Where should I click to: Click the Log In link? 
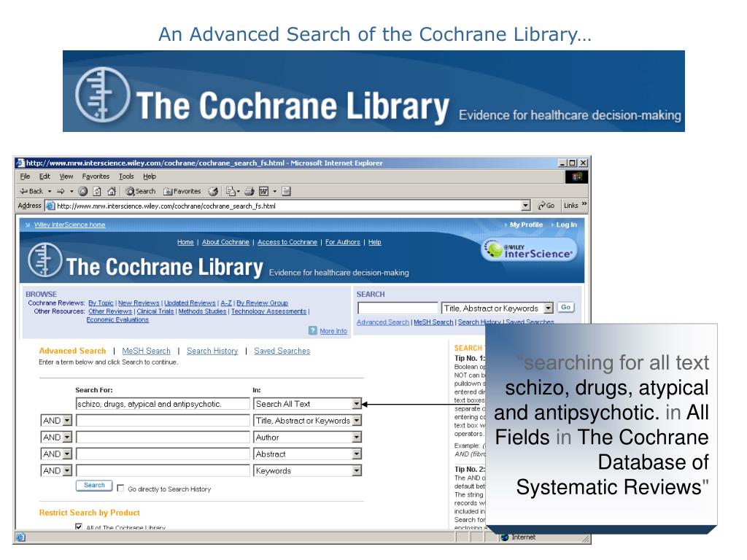click(x=566, y=225)
